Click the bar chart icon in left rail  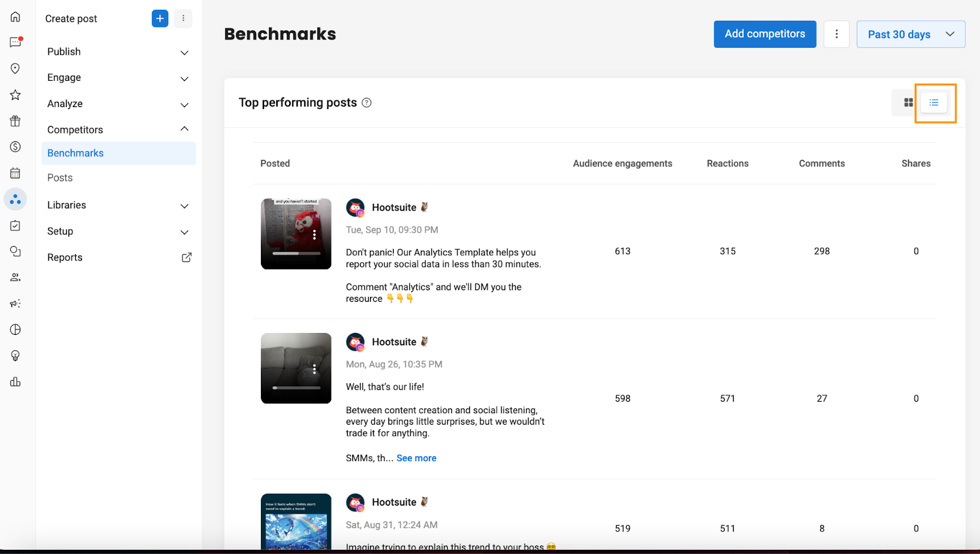(15, 382)
